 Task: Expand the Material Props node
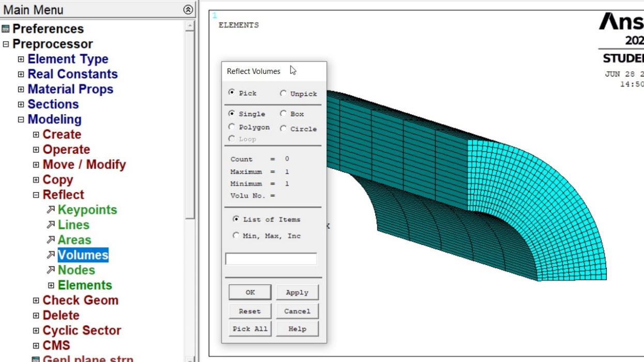point(21,89)
